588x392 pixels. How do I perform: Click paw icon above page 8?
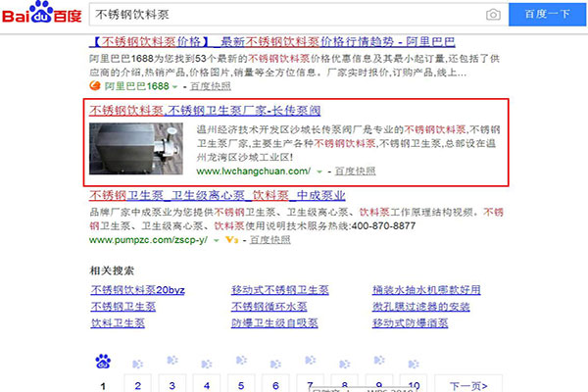pos(345,364)
